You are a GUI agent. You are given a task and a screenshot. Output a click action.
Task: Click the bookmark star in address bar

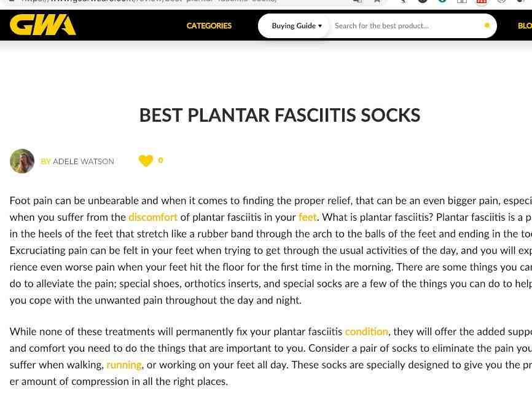377,1
